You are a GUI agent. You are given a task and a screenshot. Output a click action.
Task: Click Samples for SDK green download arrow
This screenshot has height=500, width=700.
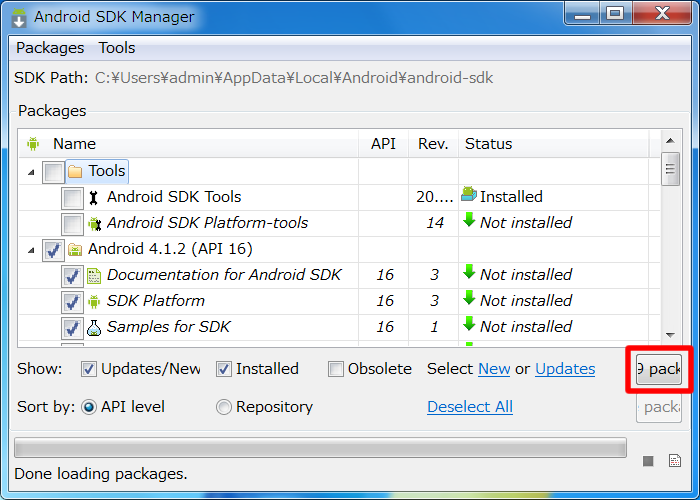tap(469, 324)
